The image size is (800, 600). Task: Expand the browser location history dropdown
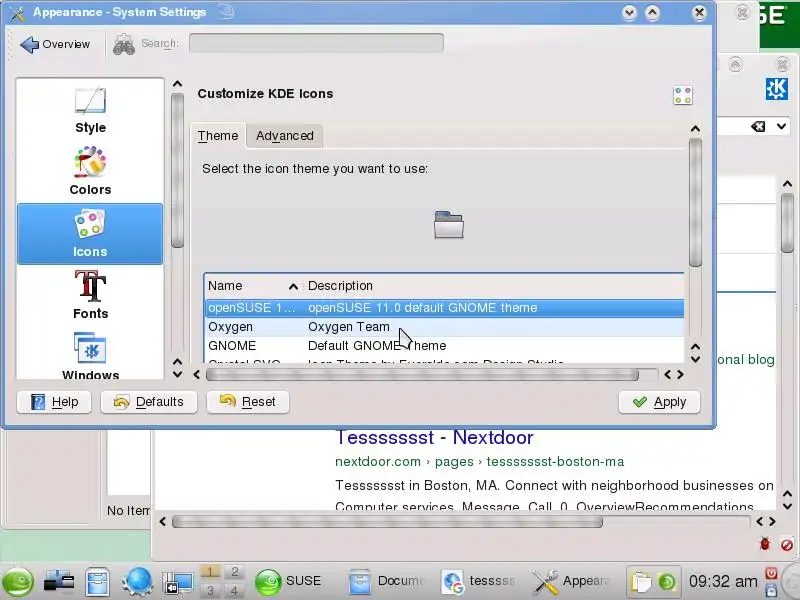click(782, 126)
